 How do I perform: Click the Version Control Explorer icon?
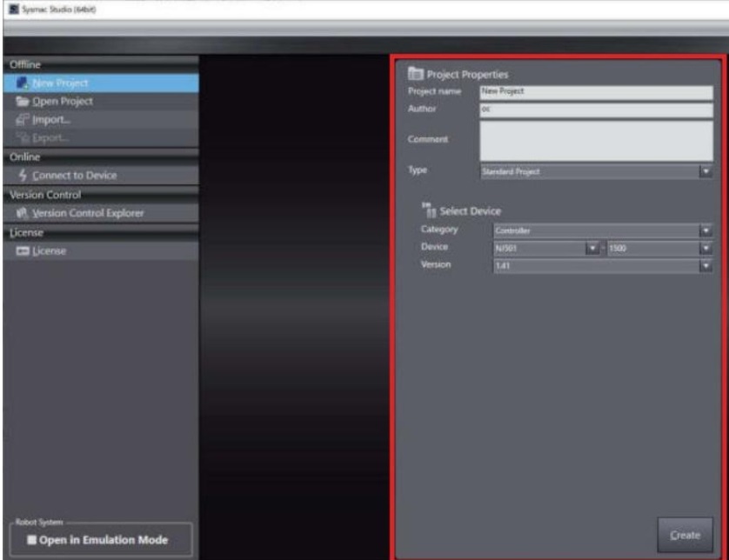click(23, 213)
